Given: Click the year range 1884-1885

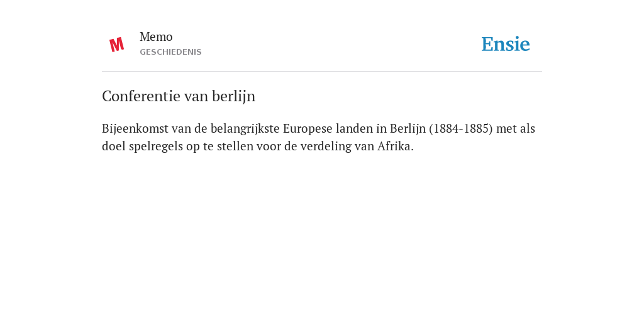Looking at the screenshot, I should (x=460, y=129).
